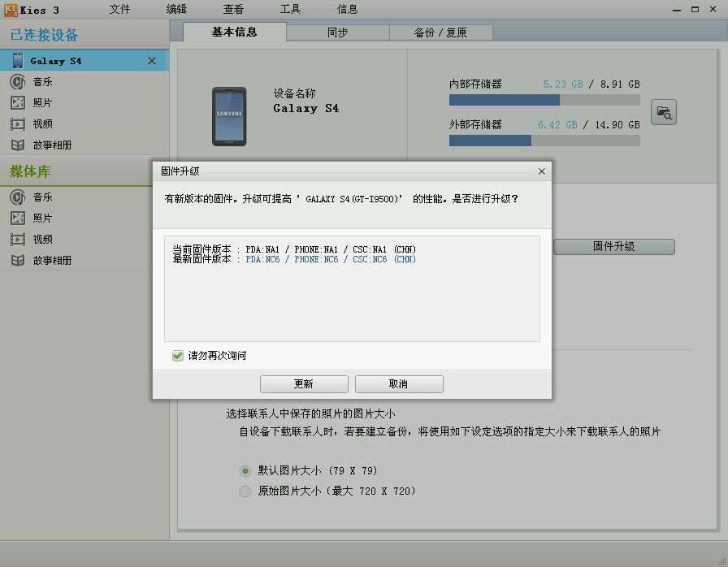Select 默认图片大小 (79 X 79) radio

pos(245,471)
